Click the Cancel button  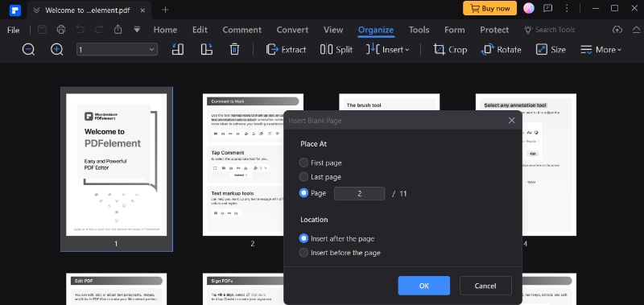[x=485, y=286]
